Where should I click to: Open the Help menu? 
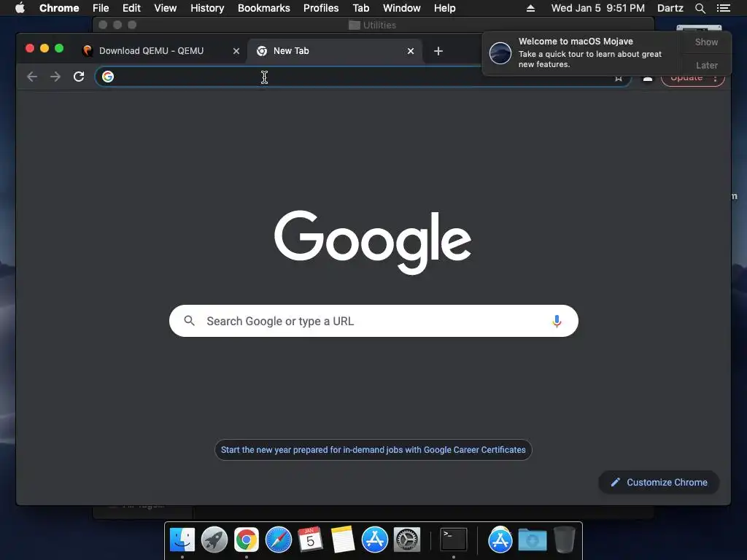point(444,8)
